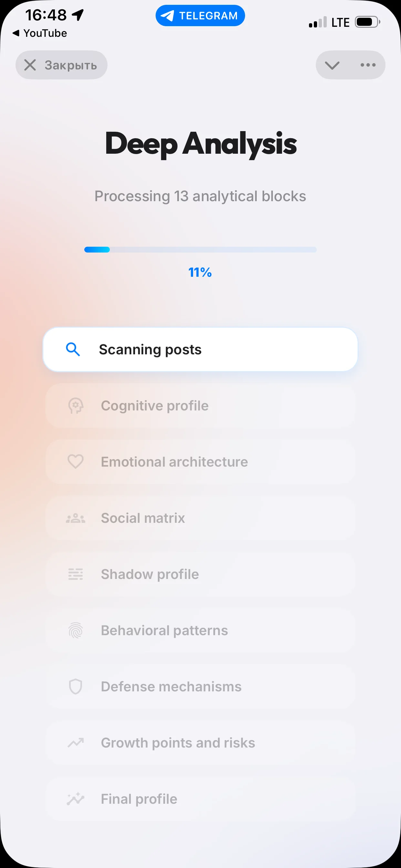Screen dimensions: 401x868
Task: Select the Emotional architecture step
Action: click(x=200, y=462)
